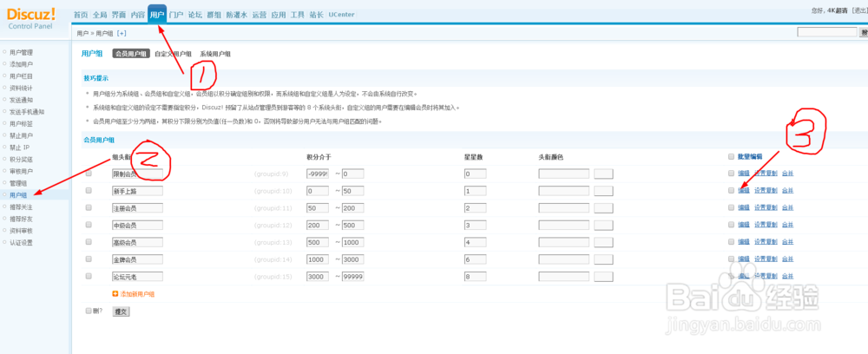Switch to the 论坛 navigation tab
Screen dimensions: 868x354
194,15
